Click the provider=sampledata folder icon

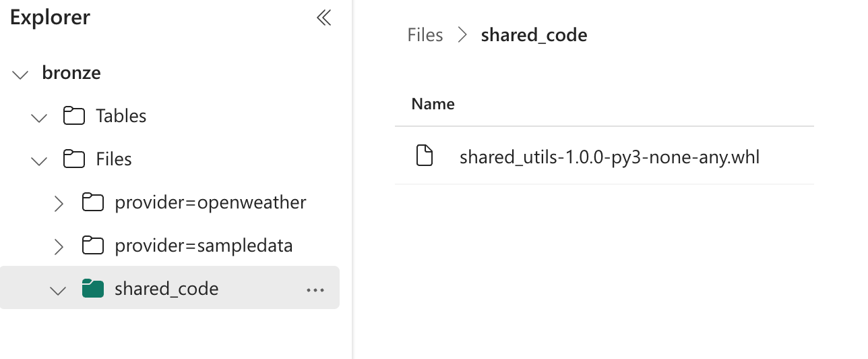click(92, 246)
